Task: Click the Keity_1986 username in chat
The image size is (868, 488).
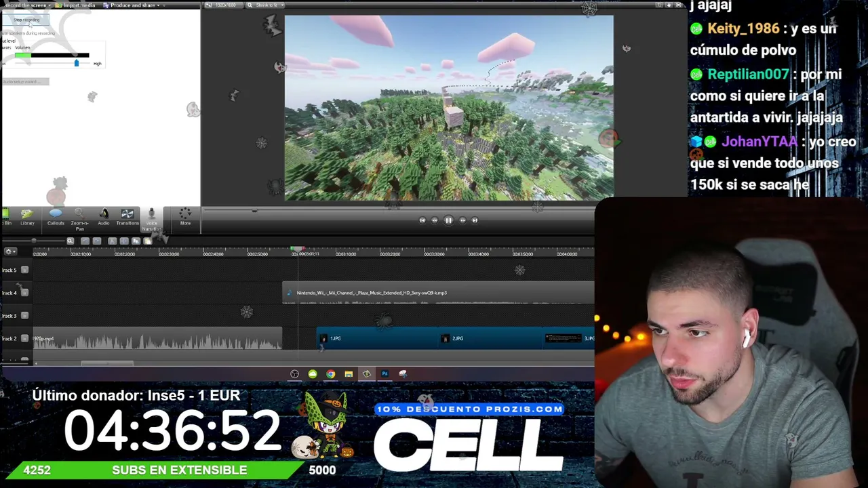Action: point(743,29)
